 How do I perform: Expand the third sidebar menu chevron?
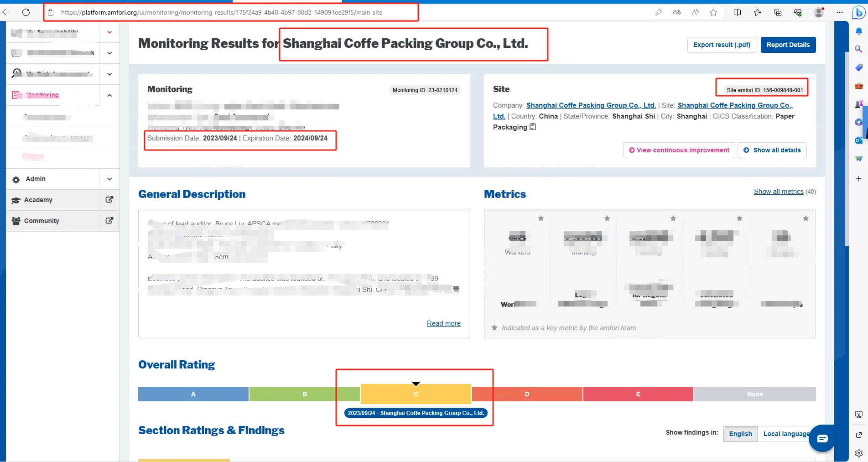click(109, 74)
